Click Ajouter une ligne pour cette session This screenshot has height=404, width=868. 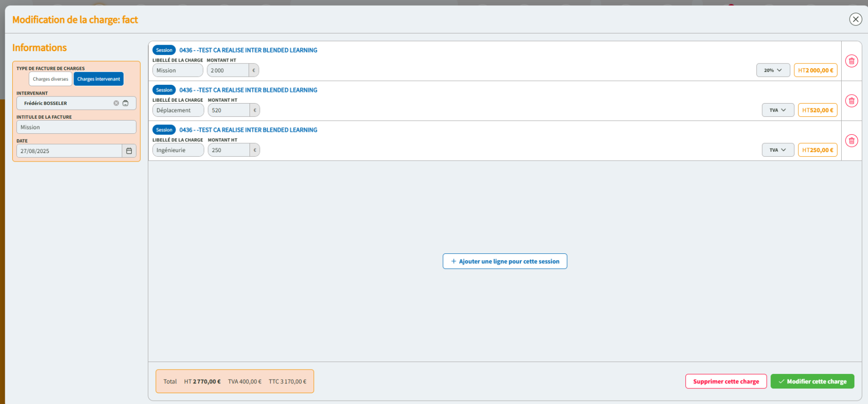[505, 261]
